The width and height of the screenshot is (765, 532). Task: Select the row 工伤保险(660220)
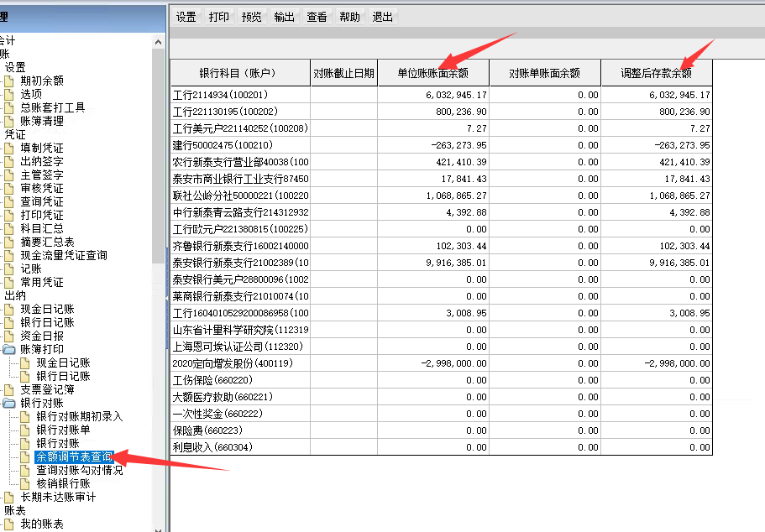point(442,380)
